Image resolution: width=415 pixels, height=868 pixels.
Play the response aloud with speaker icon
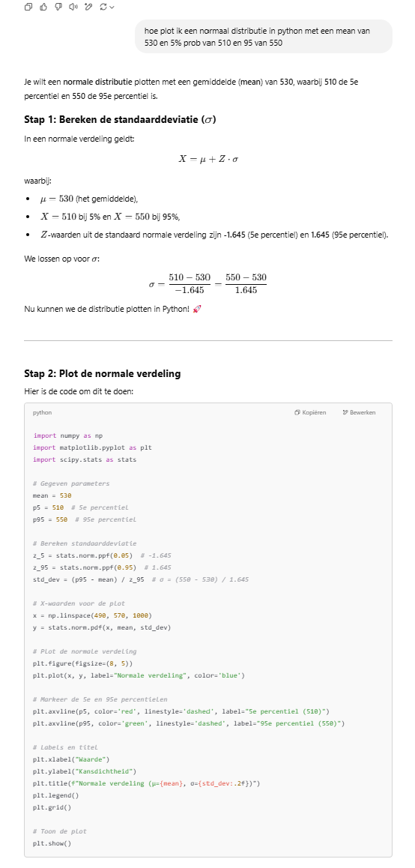(73, 7)
